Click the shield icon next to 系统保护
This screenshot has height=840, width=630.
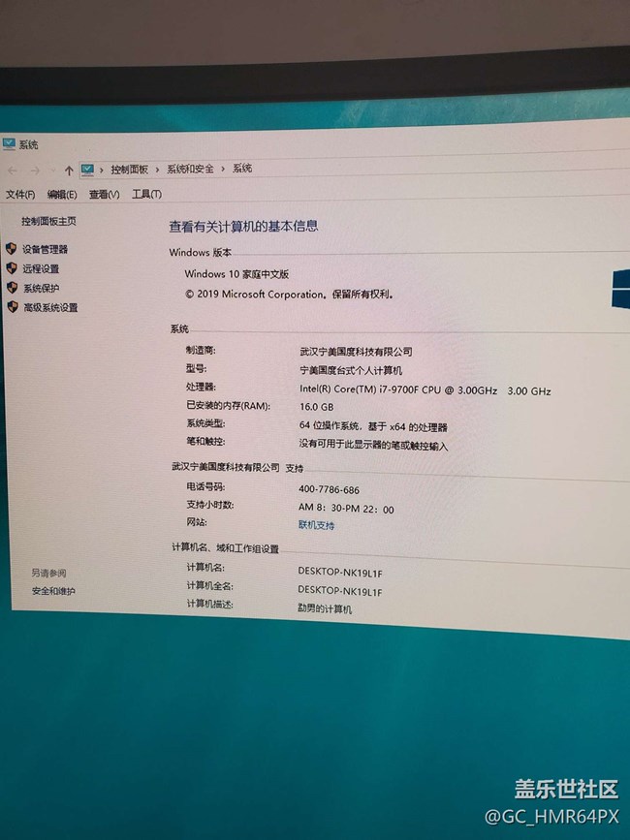[x=12, y=288]
